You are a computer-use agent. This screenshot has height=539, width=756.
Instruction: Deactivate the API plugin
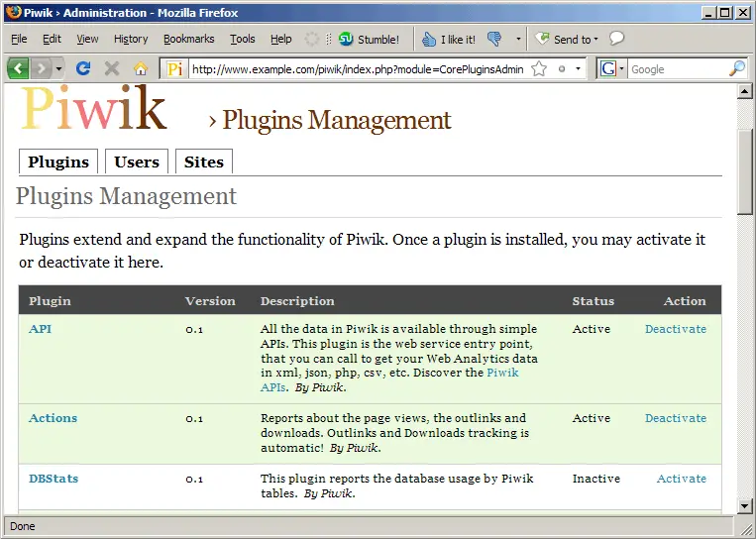(676, 329)
